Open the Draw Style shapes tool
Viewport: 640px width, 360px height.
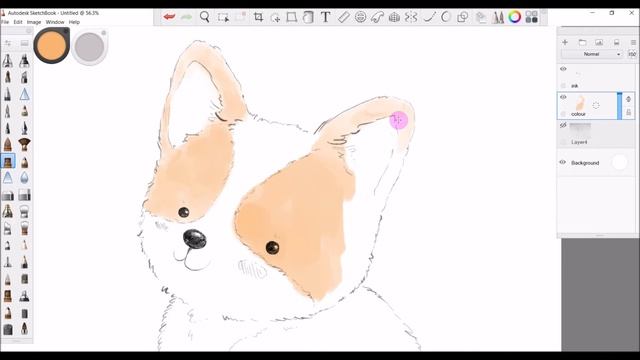click(463, 17)
